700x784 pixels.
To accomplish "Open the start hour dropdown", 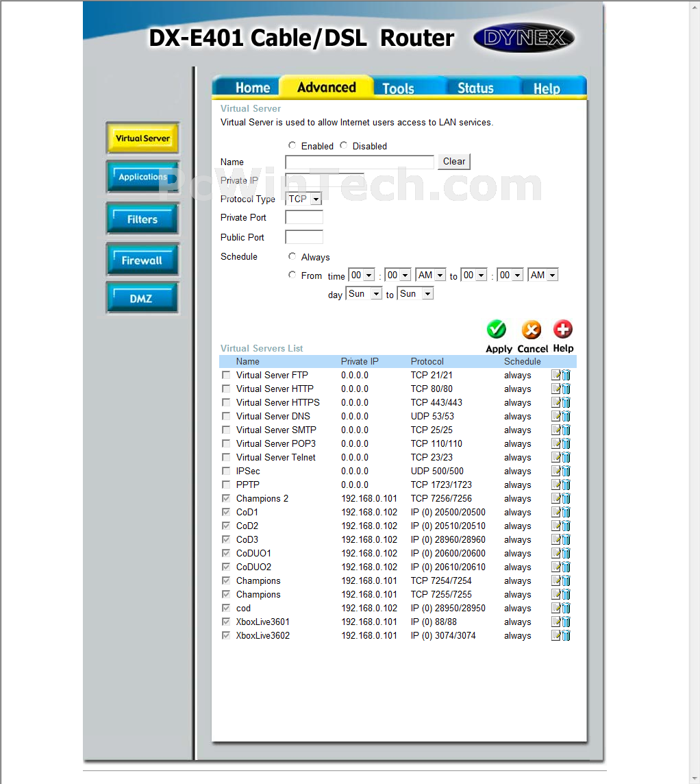I will click(362, 275).
